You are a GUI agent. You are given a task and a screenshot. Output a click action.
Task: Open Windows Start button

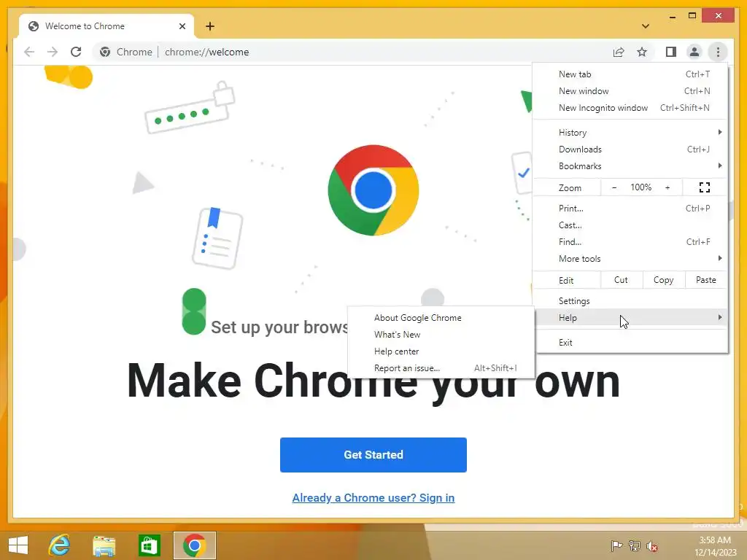(x=18, y=545)
